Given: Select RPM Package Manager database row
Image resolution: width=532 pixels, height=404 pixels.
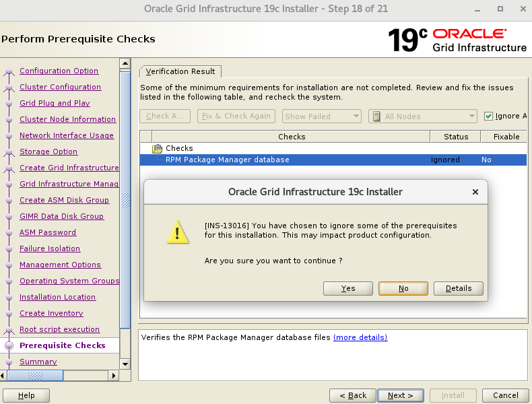Looking at the screenshot, I should 333,160.
